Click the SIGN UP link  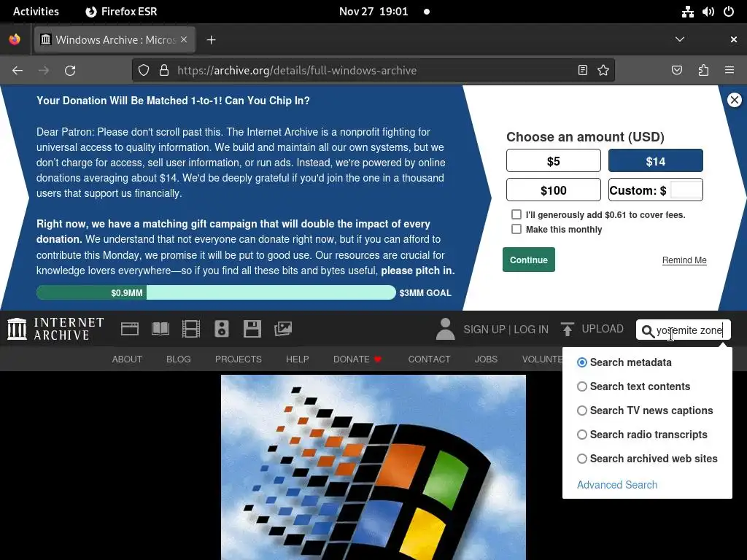(484, 330)
